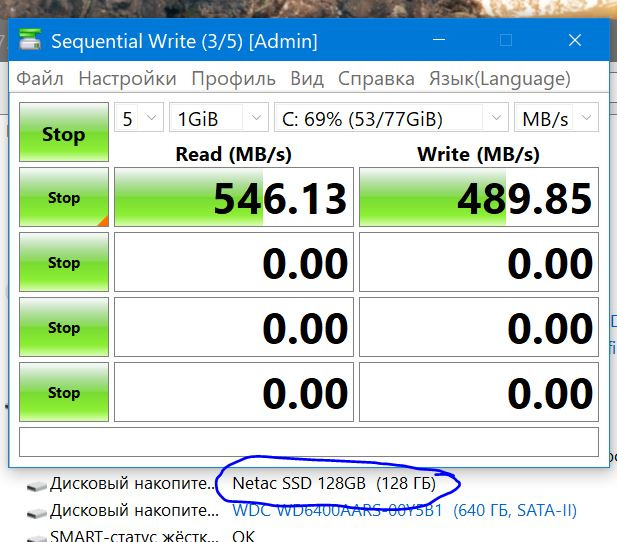617x542 pixels.
Task: Open the Язык(Language) menu
Action: pyautogui.click(x=499, y=78)
